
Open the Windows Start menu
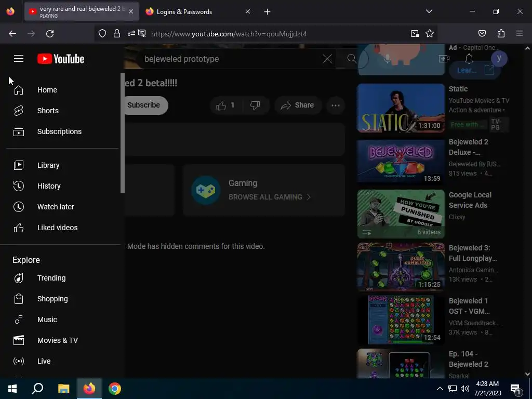tap(12, 389)
